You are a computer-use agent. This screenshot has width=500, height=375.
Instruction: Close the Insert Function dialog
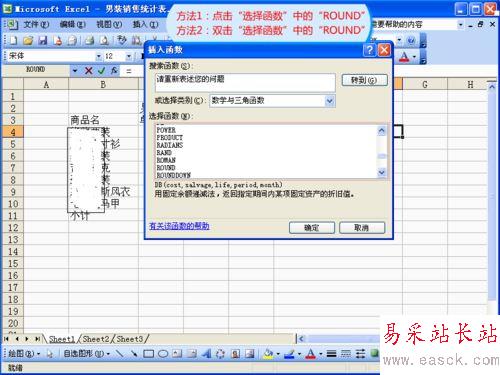pos(384,50)
